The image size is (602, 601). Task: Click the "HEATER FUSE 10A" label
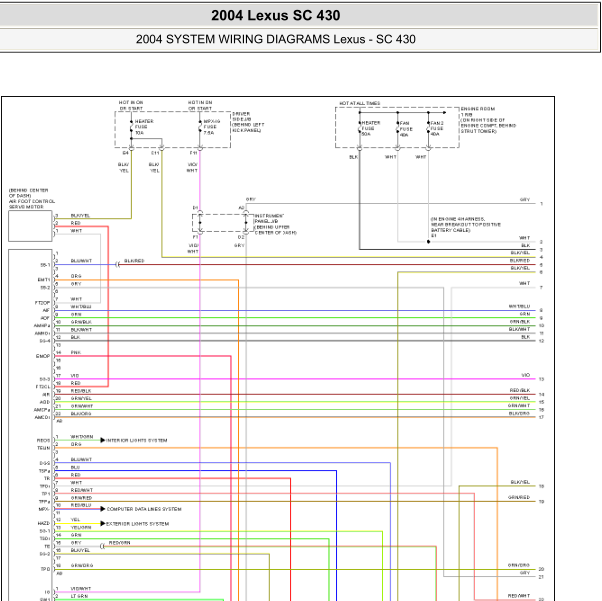click(144, 127)
